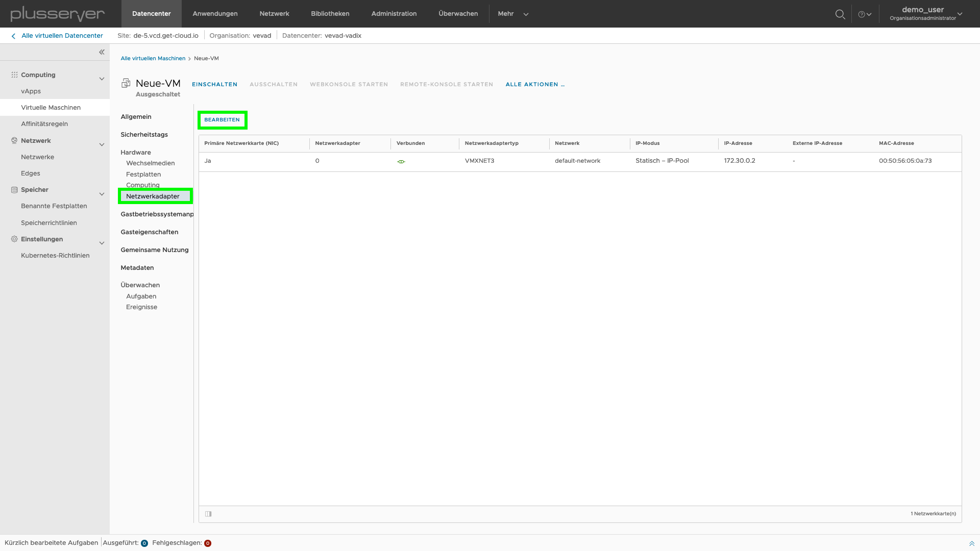Click the Datencenter module icon in navbar
Image resolution: width=980 pixels, height=551 pixels.
152,13
